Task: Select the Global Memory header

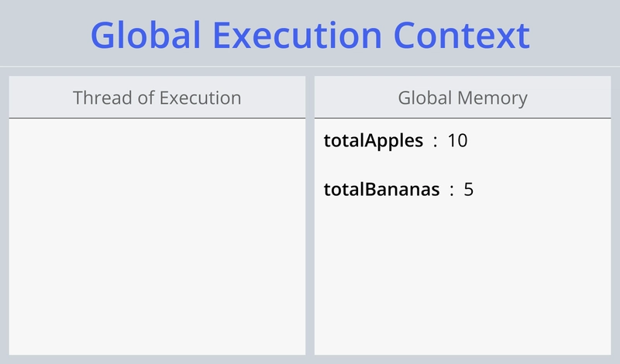Action: [463, 98]
